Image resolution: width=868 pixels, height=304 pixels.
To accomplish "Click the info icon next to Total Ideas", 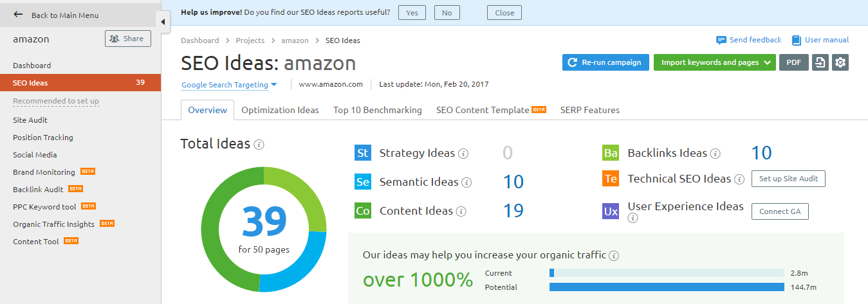I will point(259,145).
